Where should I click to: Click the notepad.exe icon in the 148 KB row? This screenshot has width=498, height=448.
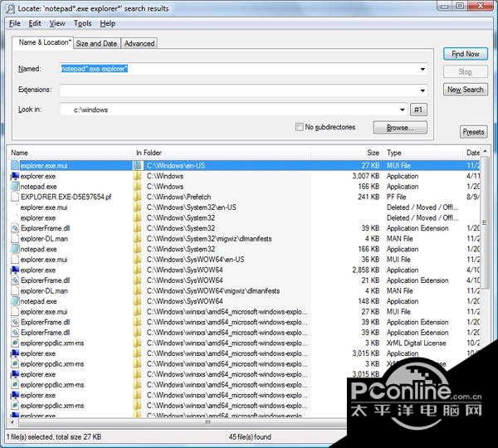(15, 301)
